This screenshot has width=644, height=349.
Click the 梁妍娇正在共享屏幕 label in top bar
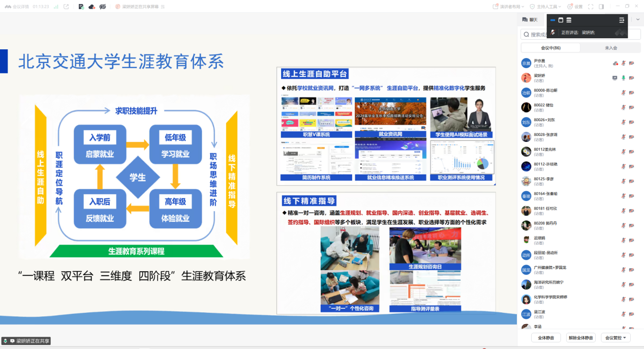[x=140, y=7]
